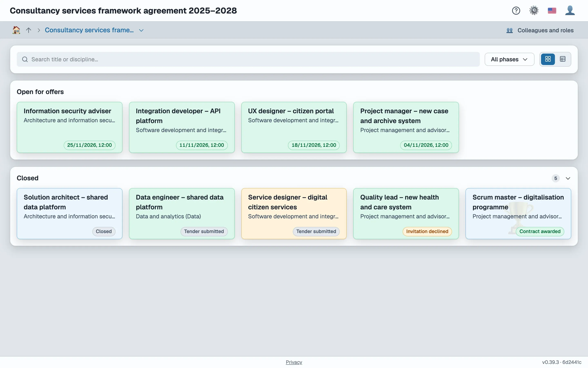Click the 18/11/2026, 12:00 deadline badge
The height and width of the screenshot is (368, 588).
314,145
